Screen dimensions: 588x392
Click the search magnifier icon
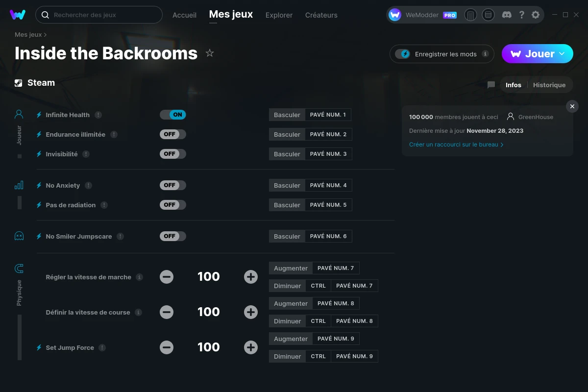(45, 15)
